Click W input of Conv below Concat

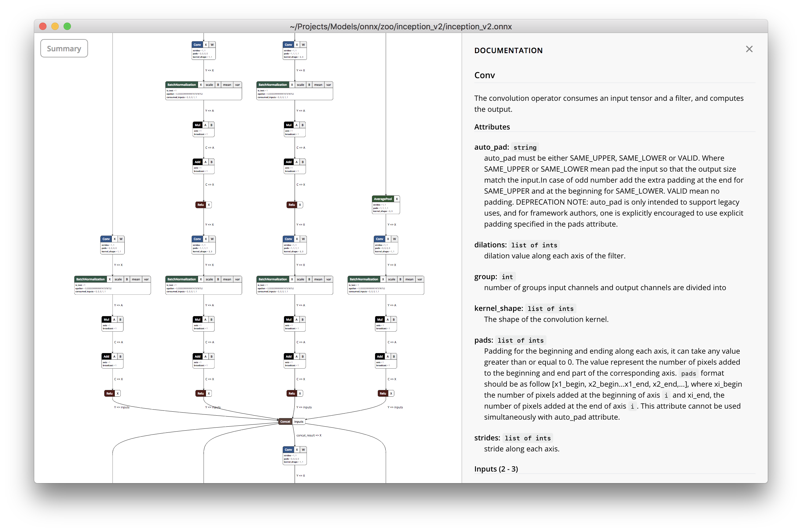[x=303, y=450]
